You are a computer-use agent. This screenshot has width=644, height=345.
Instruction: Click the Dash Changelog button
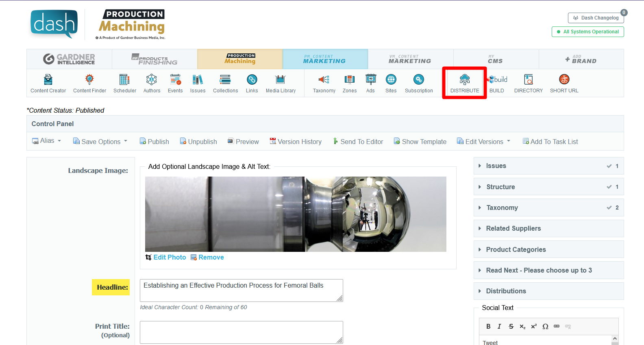[596, 18]
